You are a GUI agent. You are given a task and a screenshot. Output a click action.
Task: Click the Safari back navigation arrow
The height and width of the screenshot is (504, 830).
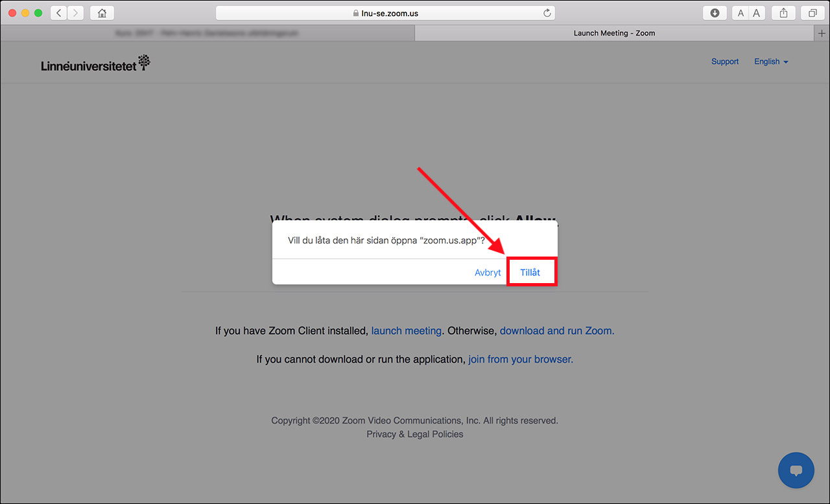(59, 13)
